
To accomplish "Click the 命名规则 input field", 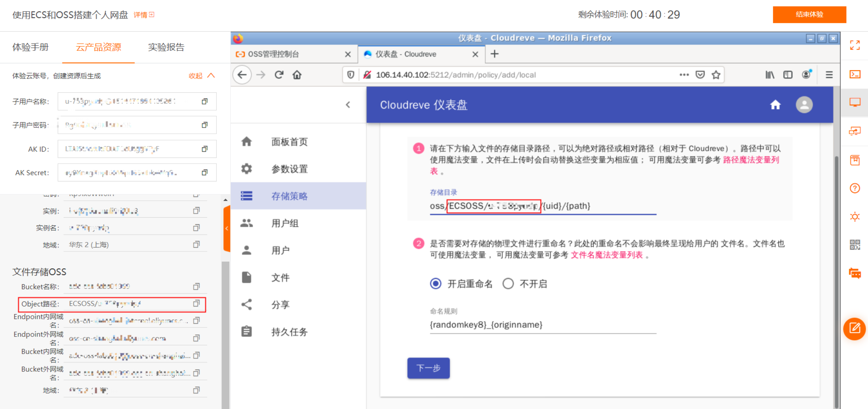I will pos(543,324).
